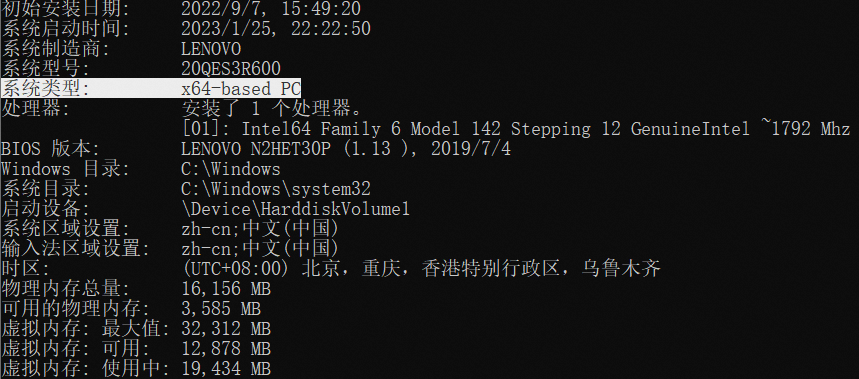Click virtual memory in use 19,434 MB
Image resolution: width=859 pixels, height=379 pixels.
(226, 368)
